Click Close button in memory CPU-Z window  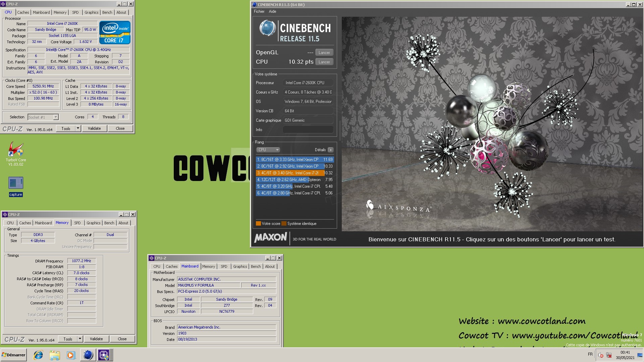122,339
